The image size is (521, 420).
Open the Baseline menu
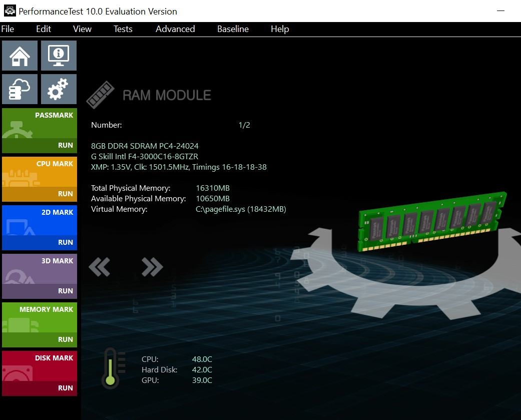(233, 29)
